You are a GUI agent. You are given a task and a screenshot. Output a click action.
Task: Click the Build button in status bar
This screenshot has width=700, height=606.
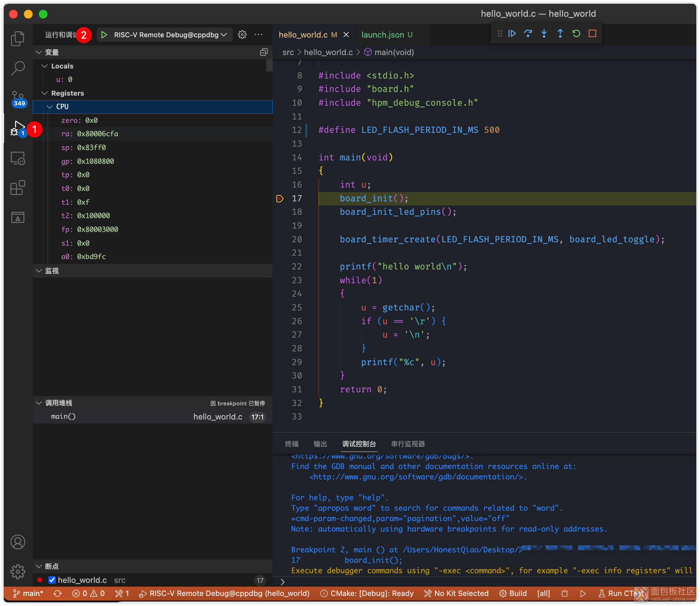pos(513,593)
